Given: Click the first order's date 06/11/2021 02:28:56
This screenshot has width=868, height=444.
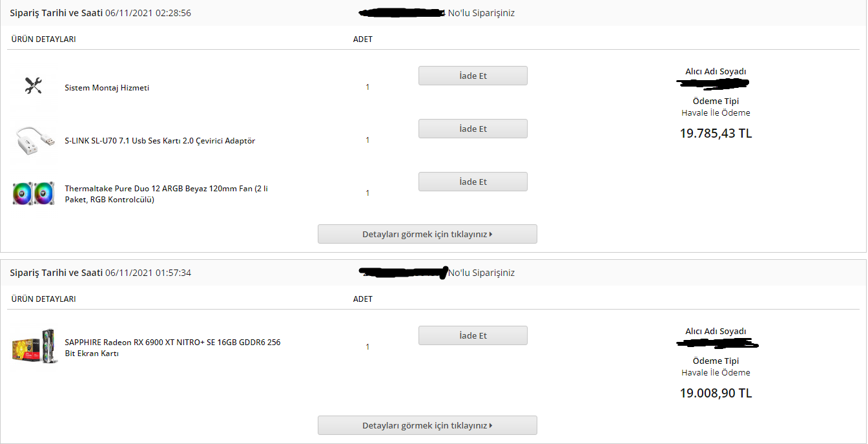Looking at the screenshot, I should click(148, 13).
